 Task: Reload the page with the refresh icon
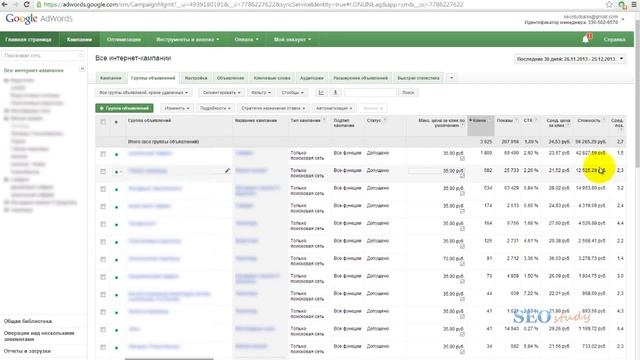(27, 4)
